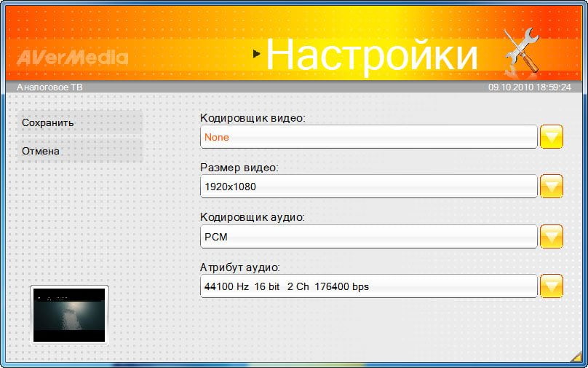Click the window resize grip in corner

pyautogui.click(x=576, y=357)
